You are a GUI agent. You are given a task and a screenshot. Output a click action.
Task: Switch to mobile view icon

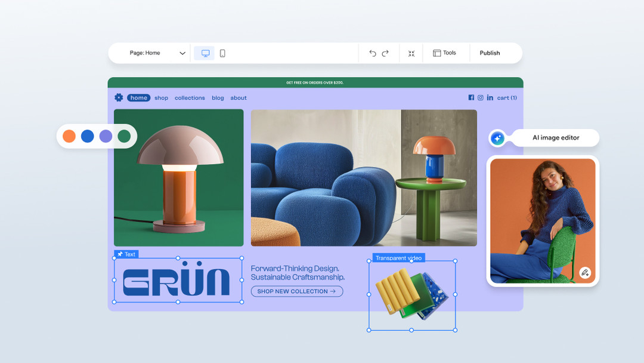[x=222, y=53]
